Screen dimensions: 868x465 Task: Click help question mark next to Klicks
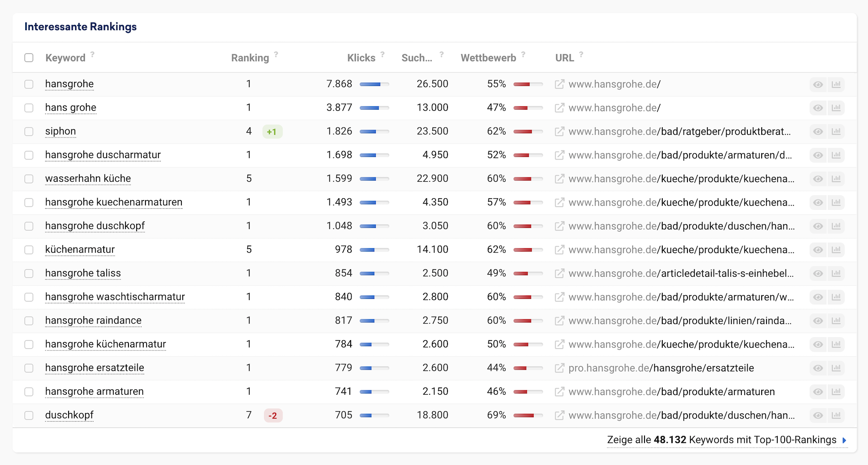pyautogui.click(x=382, y=54)
